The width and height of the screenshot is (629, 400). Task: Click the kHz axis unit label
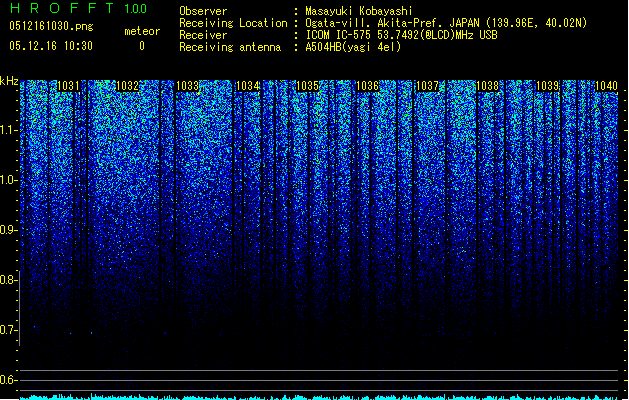pyautogui.click(x=9, y=81)
